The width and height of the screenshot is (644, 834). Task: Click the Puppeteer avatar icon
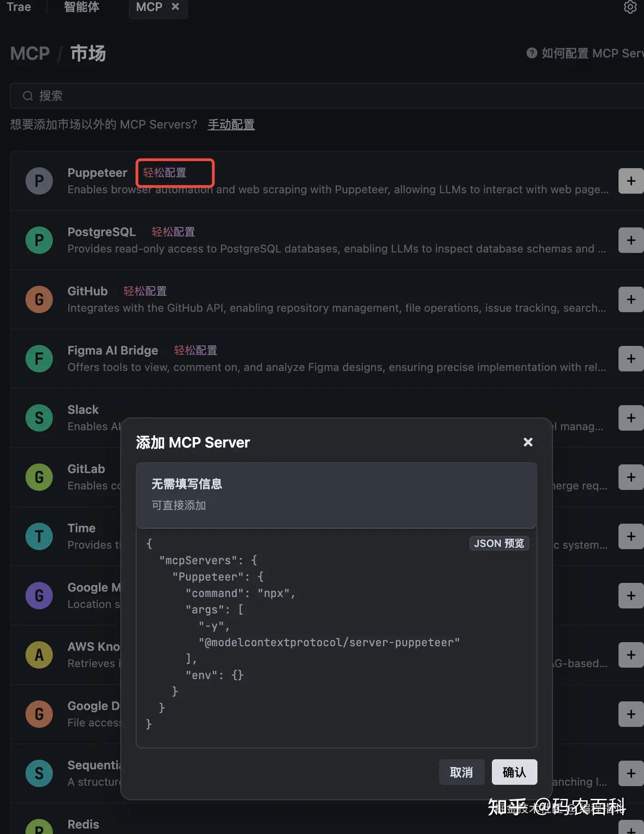tap(39, 181)
